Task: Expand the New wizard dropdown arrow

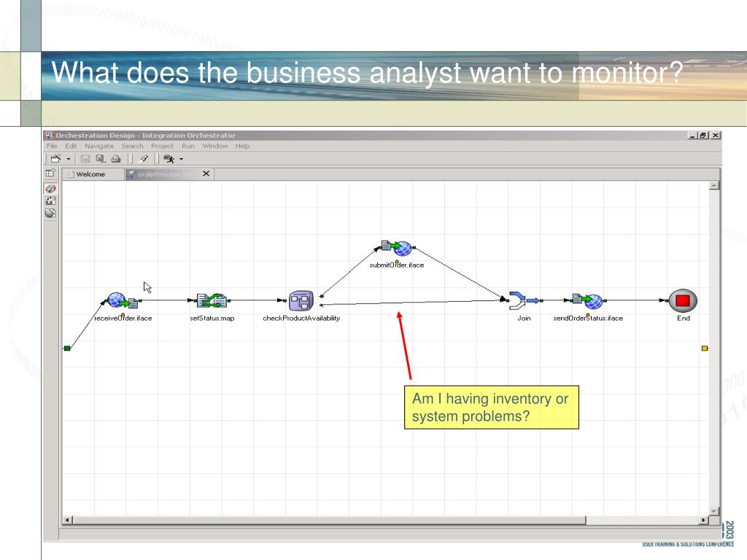Action: [68, 159]
